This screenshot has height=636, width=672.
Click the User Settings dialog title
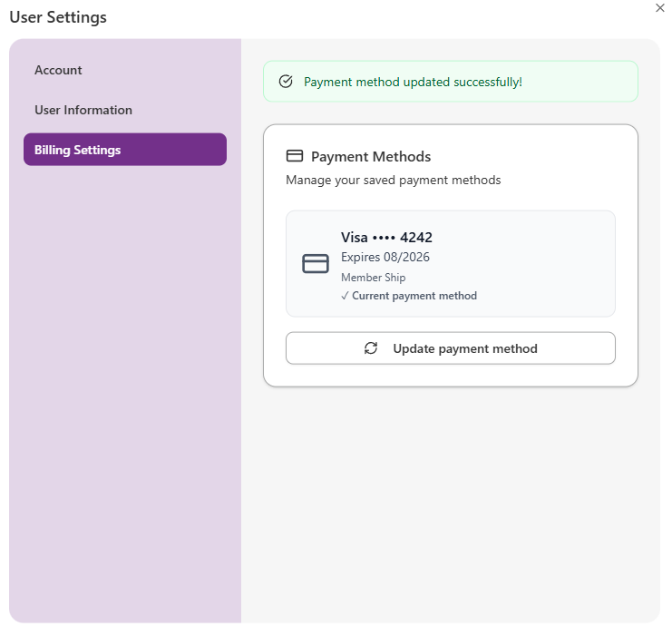click(x=58, y=16)
